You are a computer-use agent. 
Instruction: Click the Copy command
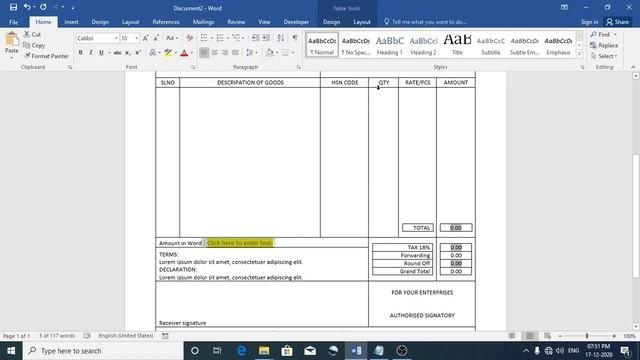[34, 45]
